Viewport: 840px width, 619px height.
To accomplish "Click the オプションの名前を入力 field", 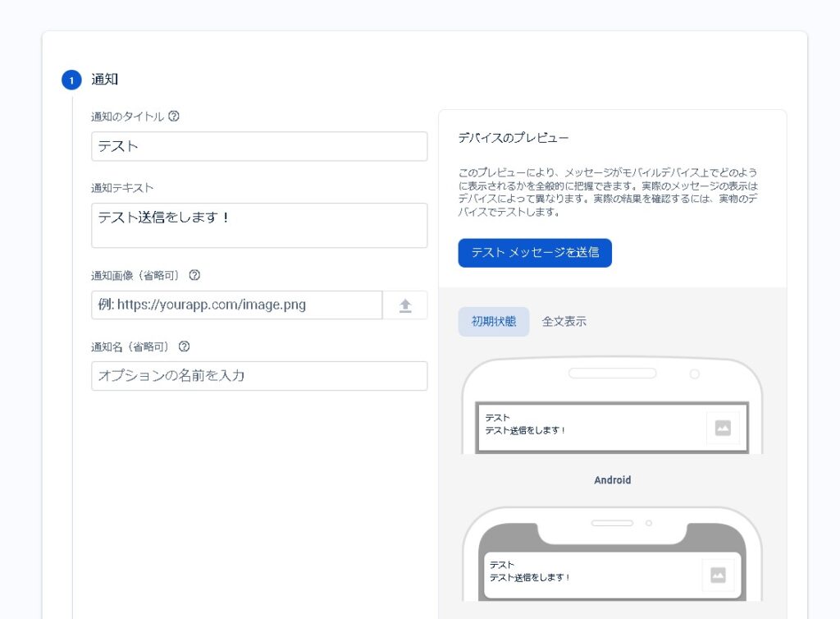I will point(259,376).
